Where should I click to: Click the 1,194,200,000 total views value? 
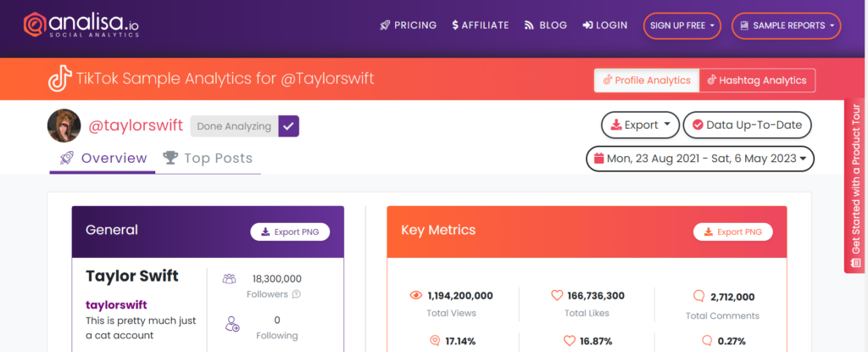[x=460, y=296]
